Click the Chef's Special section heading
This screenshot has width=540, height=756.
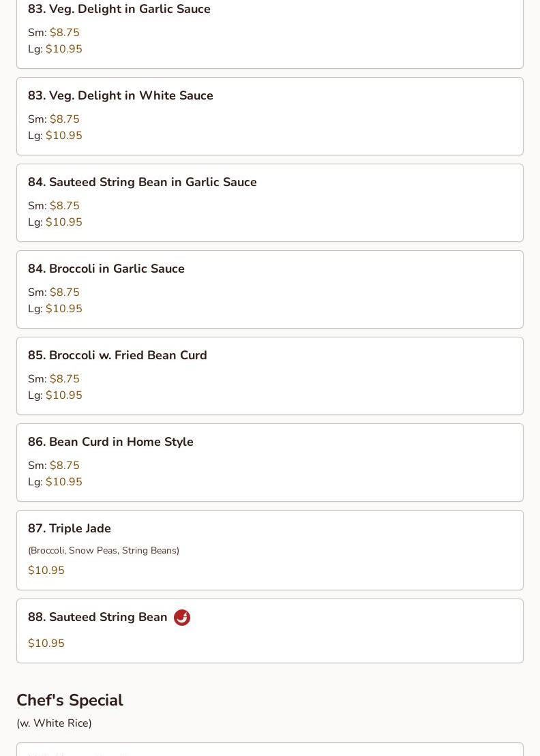tap(70, 700)
